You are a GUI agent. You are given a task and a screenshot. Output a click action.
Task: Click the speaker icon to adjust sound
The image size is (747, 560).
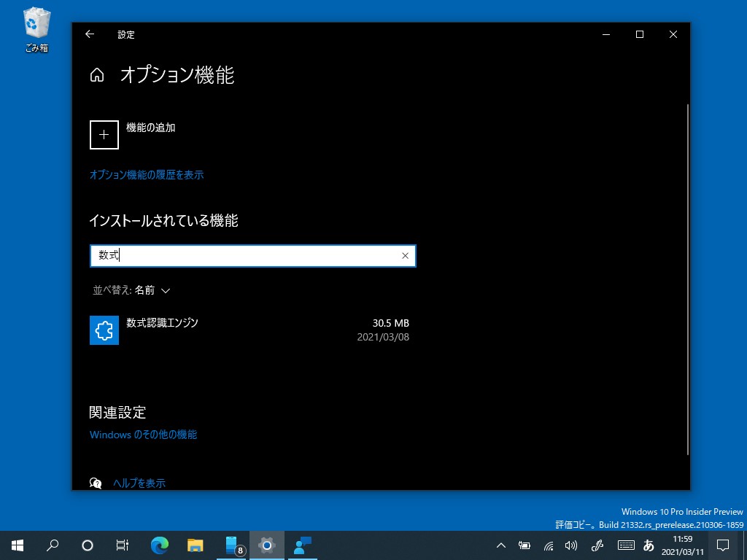pyautogui.click(x=571, y=545)
